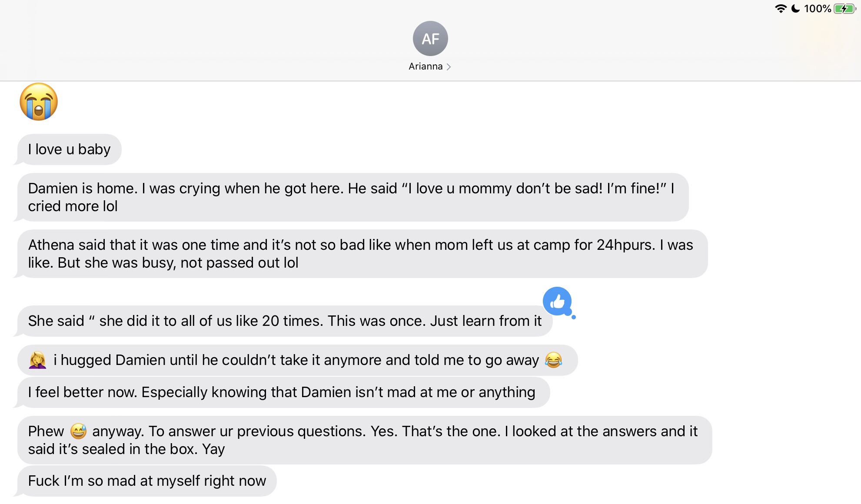
Task: Select the "I feel better now" message
Action: pos(283,392)
